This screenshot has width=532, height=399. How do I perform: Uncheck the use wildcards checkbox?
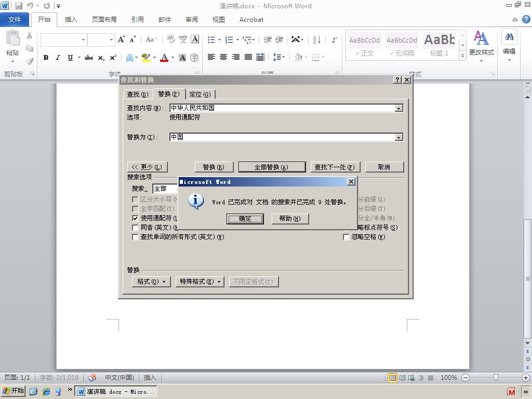(x=135, y=218)
